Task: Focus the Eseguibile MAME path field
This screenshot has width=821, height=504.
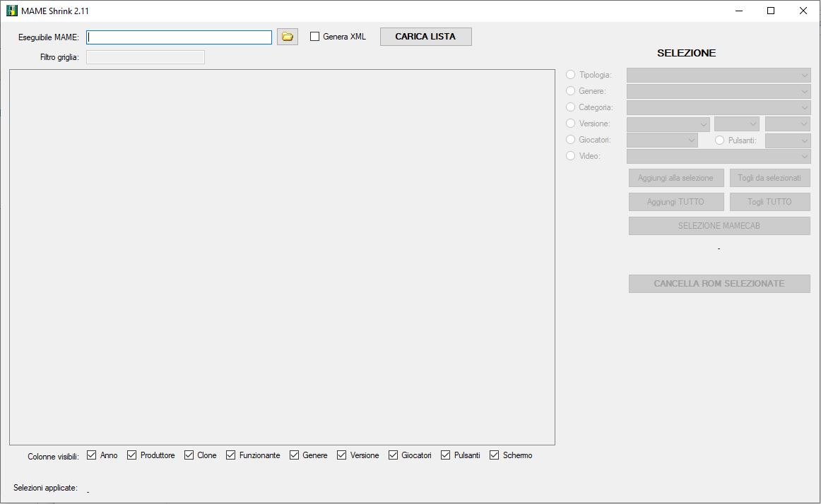Action: 179,37
